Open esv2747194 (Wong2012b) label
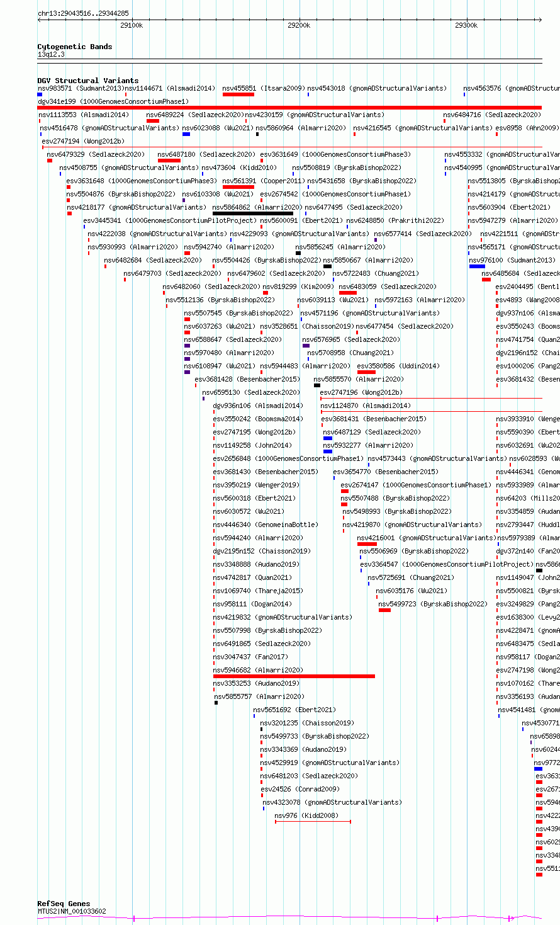 click(x=83, y=141)
